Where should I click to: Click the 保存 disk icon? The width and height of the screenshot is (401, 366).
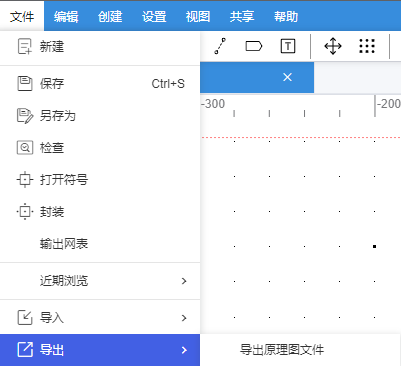pos(25,83)
